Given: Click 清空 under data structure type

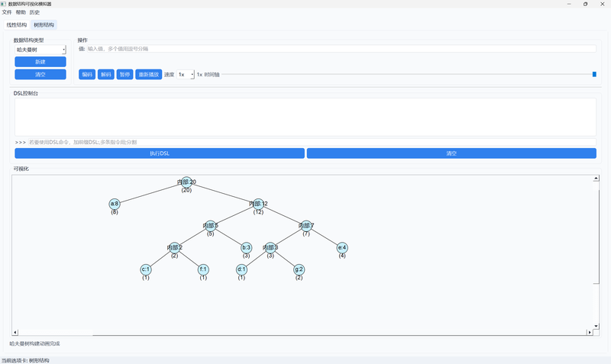Looking at the screenshot, I should click(40, 74).
